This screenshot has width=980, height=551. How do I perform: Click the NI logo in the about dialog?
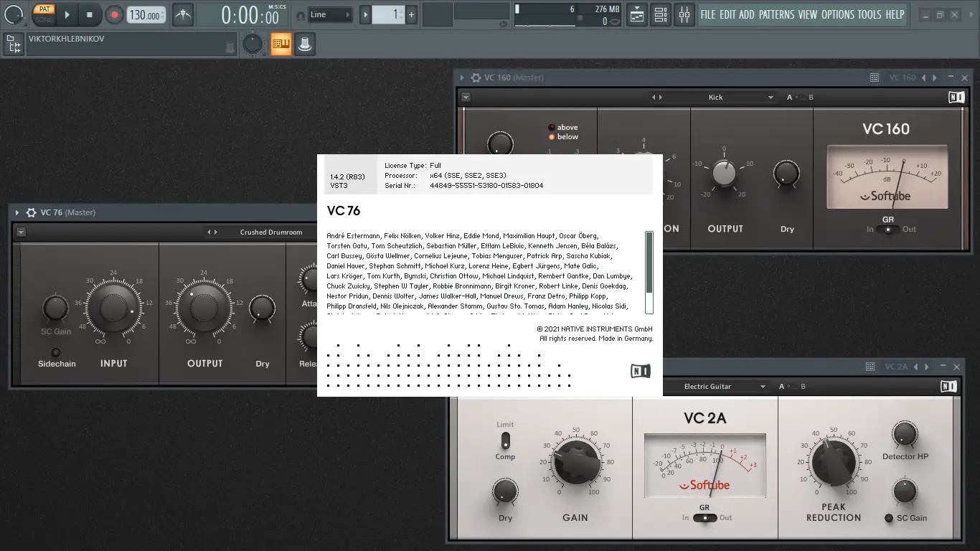641,371
